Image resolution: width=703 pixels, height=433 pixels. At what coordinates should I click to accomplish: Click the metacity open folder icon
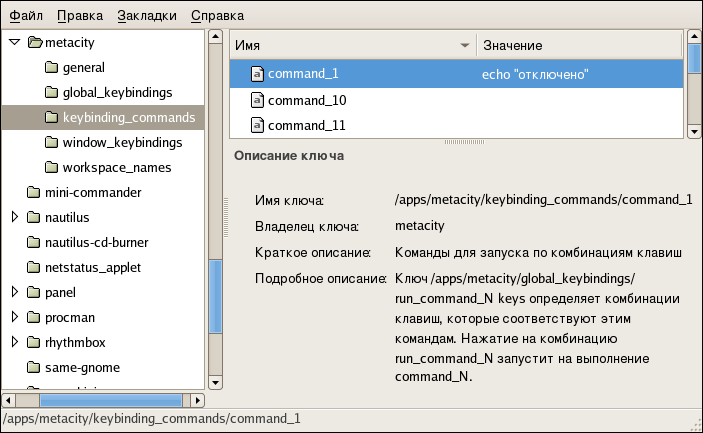tap(35, 43)
